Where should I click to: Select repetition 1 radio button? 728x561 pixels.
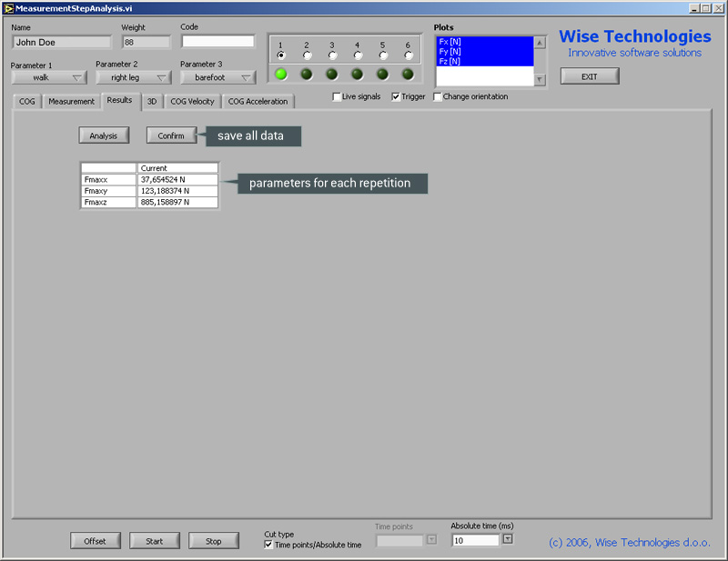(281, 55)
